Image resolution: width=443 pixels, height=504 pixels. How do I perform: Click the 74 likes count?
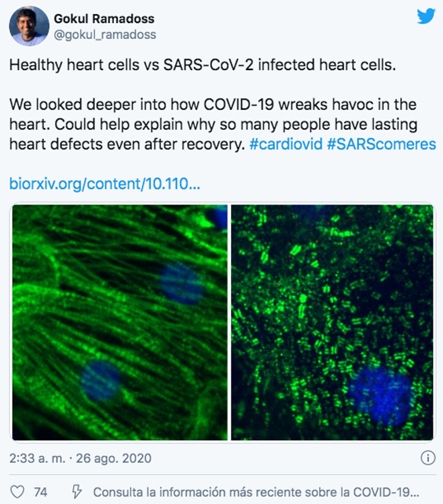tap(41, 492)
